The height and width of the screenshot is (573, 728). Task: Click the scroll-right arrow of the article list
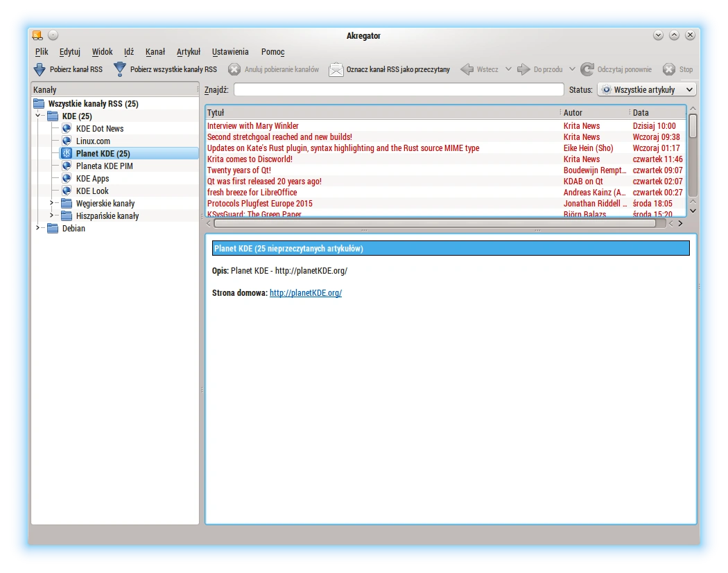(x=680, y=224)
